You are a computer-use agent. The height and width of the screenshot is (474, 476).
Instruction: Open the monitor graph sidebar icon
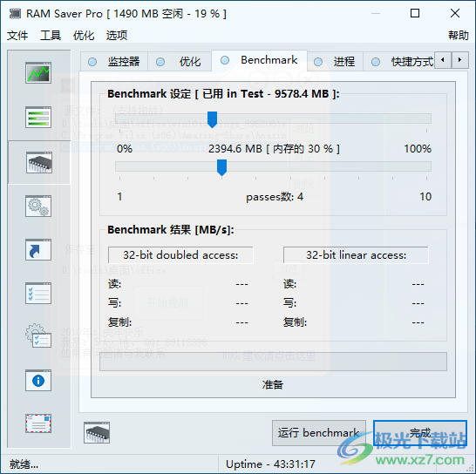38,73
